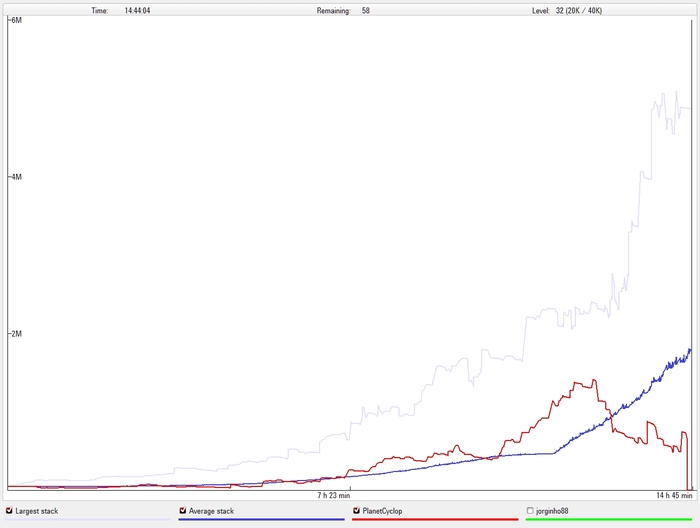Viewport: 700px width, 528px height.
Task: Click the Level: label
Action: click(541, 11)
